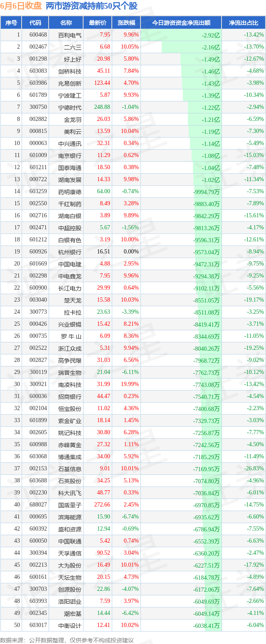Click stock name 南京银行
The width and height of the screenshot is (266, 644).
pos(70,155)
